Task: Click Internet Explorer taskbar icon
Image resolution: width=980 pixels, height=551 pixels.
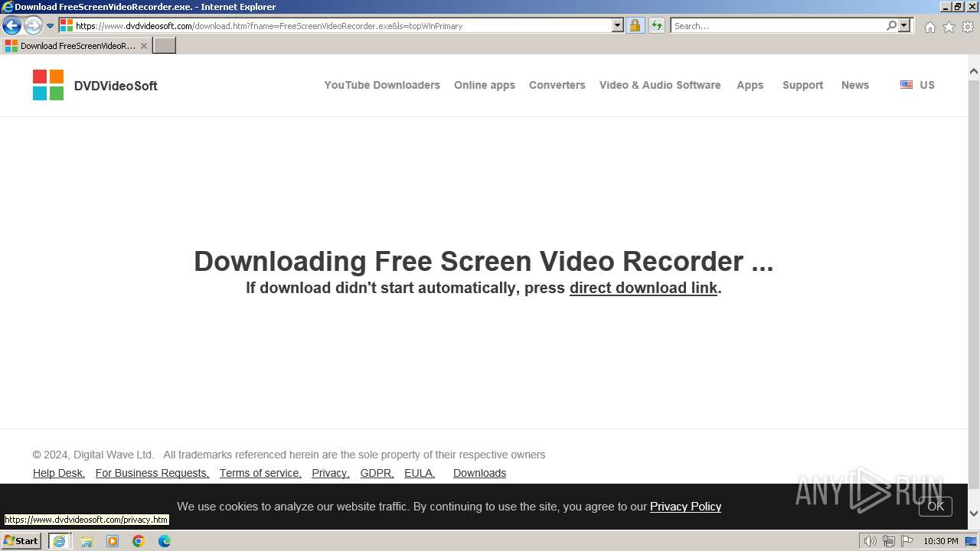Action: (59, 541)
